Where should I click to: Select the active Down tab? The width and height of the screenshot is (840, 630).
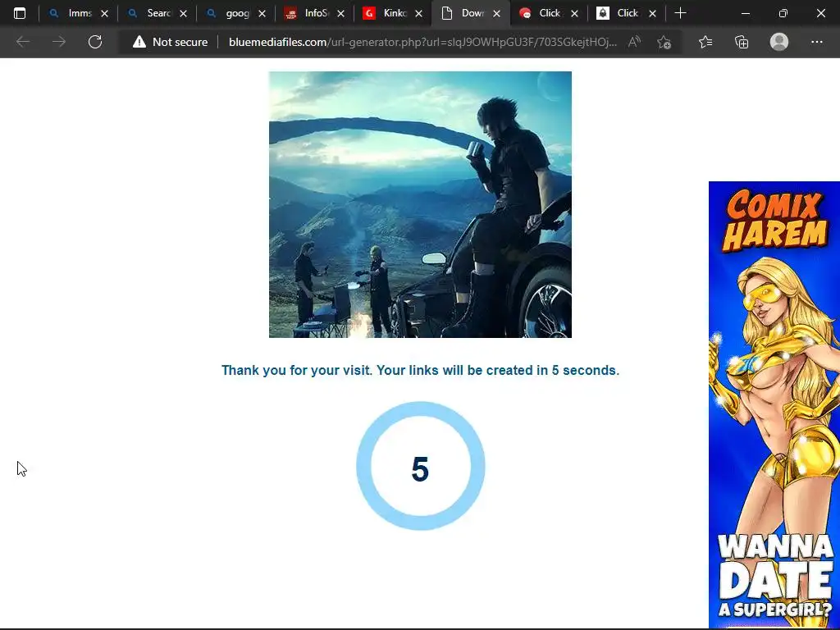pos(471,13)
